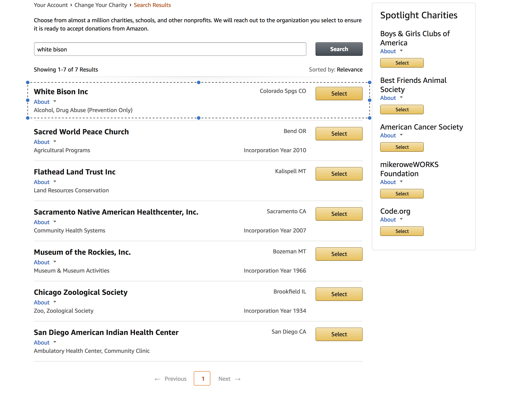Open About link for Sacramento Native American Healthcenter
Image resolution: width=508 pixels, height=420 pixels.
pos(42,222)
